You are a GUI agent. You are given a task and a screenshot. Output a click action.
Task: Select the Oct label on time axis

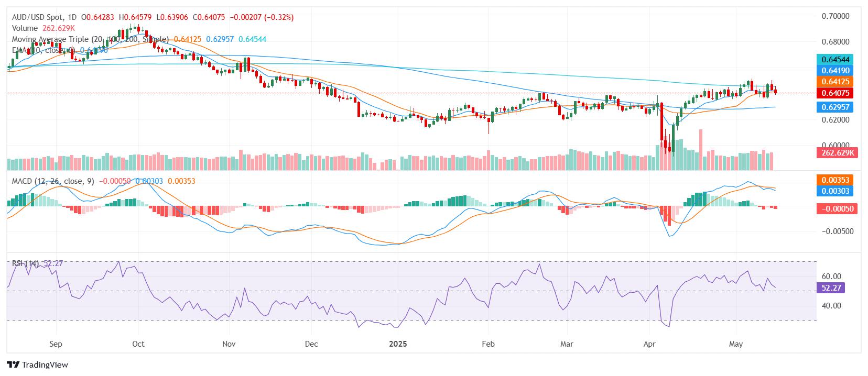[138, 344]
